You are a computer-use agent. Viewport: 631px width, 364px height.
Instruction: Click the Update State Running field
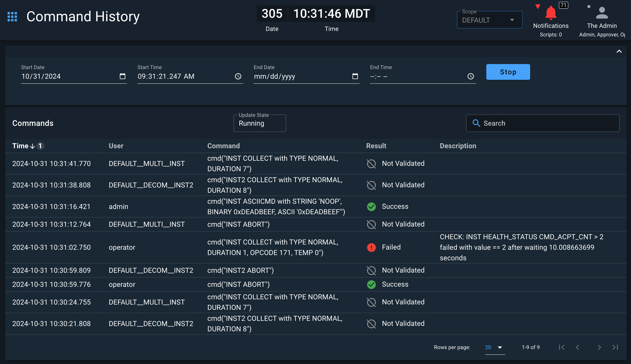(260, 123)
